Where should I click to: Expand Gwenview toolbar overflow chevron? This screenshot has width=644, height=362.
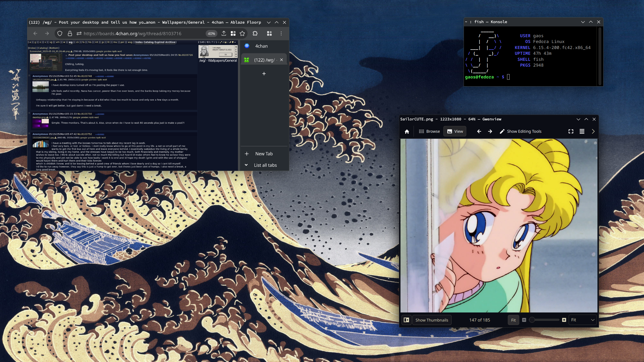593,131
